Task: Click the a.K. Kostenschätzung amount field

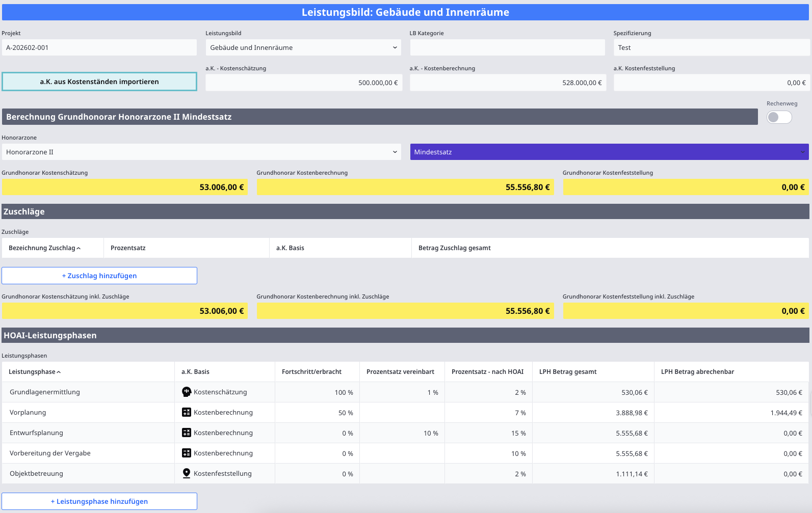Action: coord(304,83)
